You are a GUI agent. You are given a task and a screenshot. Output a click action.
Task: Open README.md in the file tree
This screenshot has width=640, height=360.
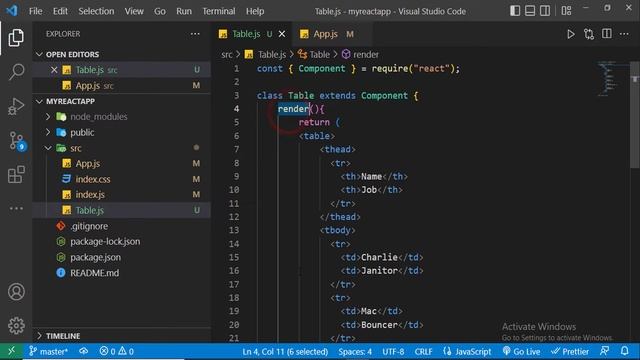[94, 273]
